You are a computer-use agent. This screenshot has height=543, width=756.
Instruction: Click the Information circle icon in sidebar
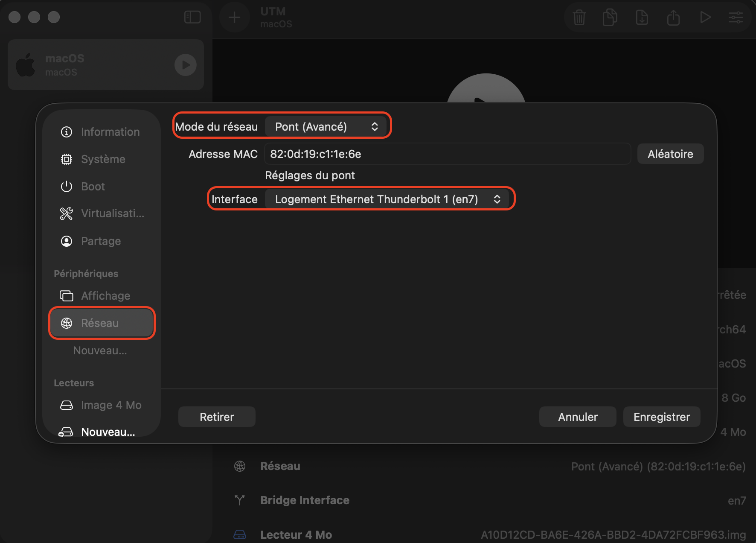[67, 132]
